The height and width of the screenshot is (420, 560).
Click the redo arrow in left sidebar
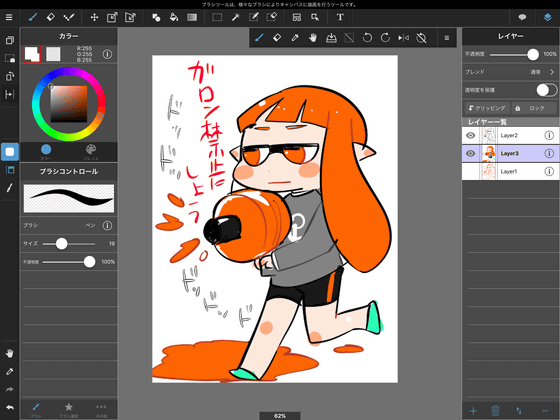point(10,389)
